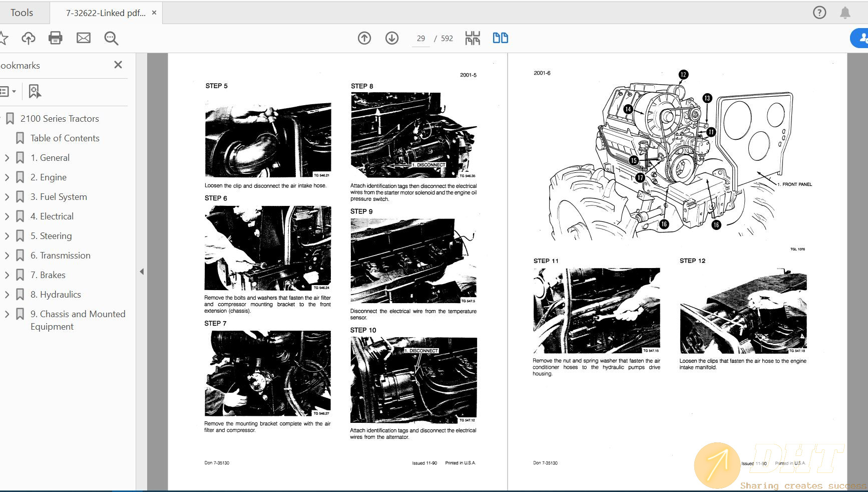
Task: Expand current bookmark using the sidebar icon
Action: pos(34,91)
